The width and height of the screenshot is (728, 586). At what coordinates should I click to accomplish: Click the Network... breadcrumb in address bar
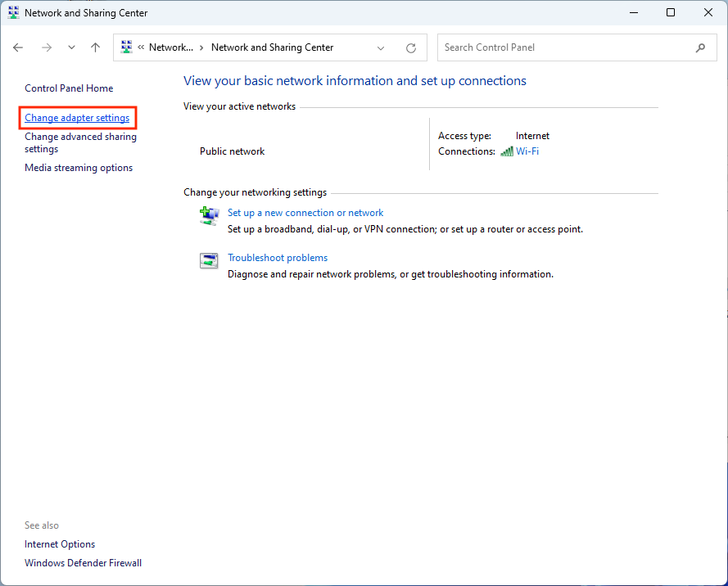171,47
